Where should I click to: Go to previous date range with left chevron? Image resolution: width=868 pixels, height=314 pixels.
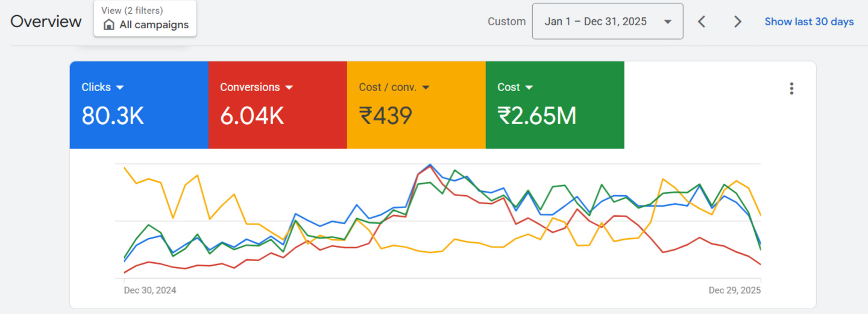coord(702,22)
